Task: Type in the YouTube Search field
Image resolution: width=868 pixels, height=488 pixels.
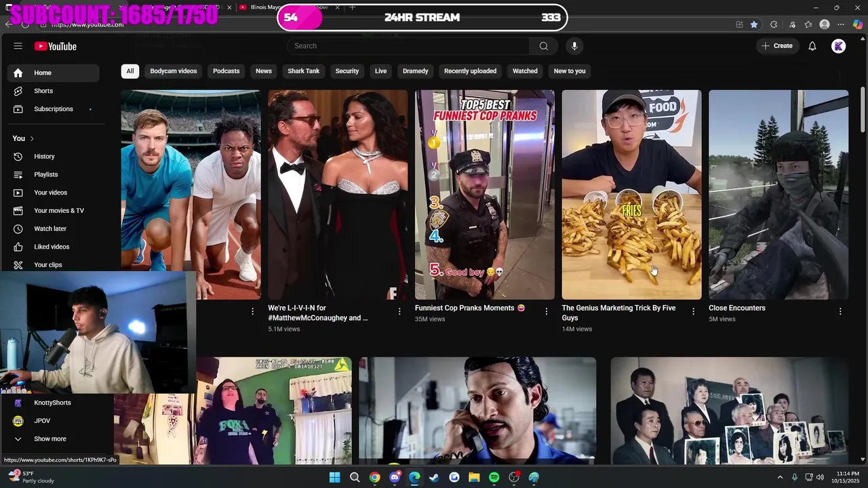Action: coord(408,46)
